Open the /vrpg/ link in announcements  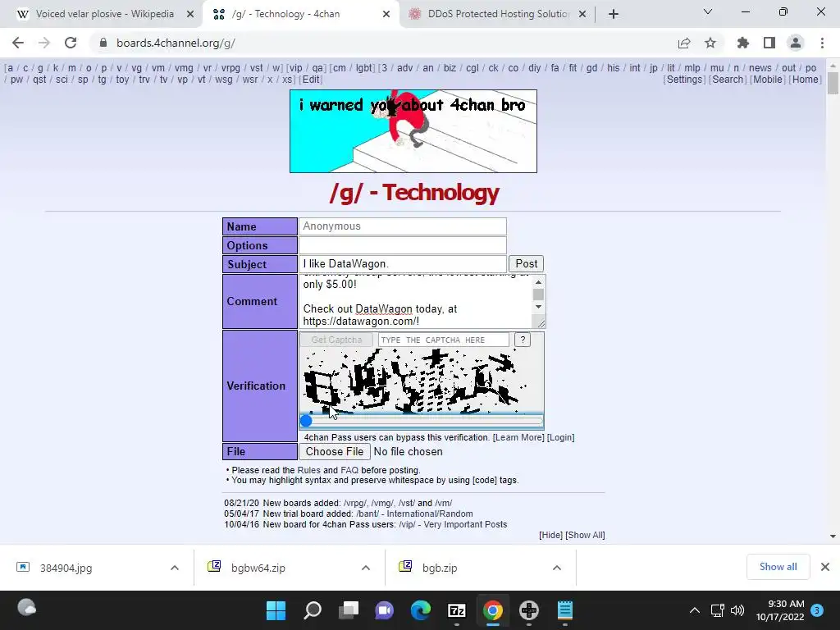(355, 503)
